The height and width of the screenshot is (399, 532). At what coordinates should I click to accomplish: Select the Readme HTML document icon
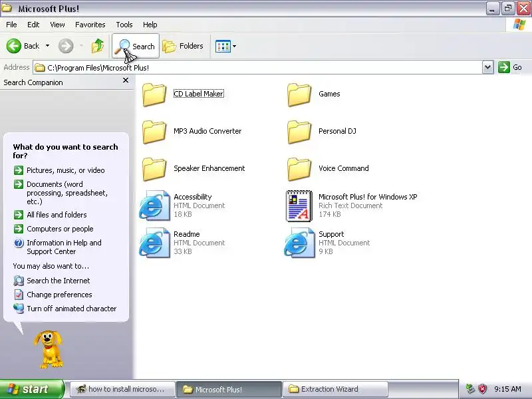(154, 243)
